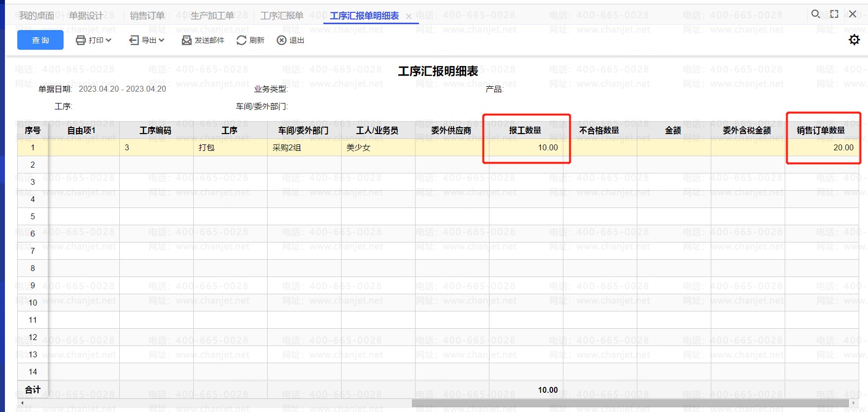
Task: Switch to the 单据设计 tab
Action: pos(86,16)
